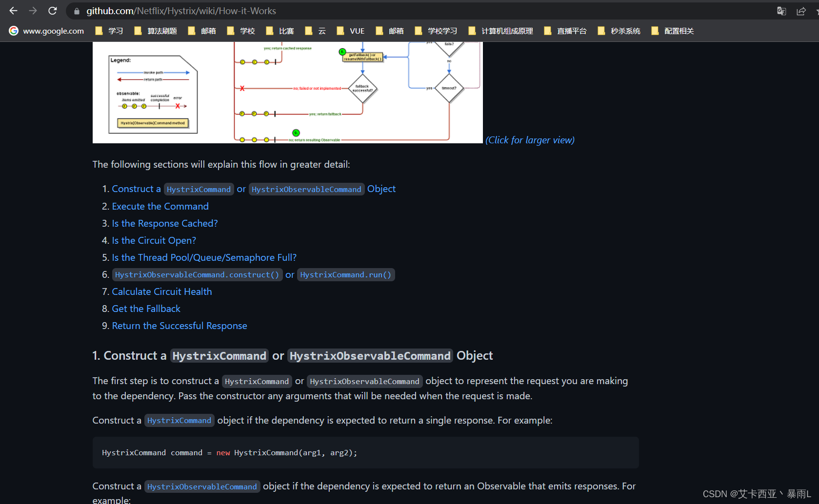Open the 配置相关 bookmark folder
This screenshot has height=504, width=819.
click(673, 31)
